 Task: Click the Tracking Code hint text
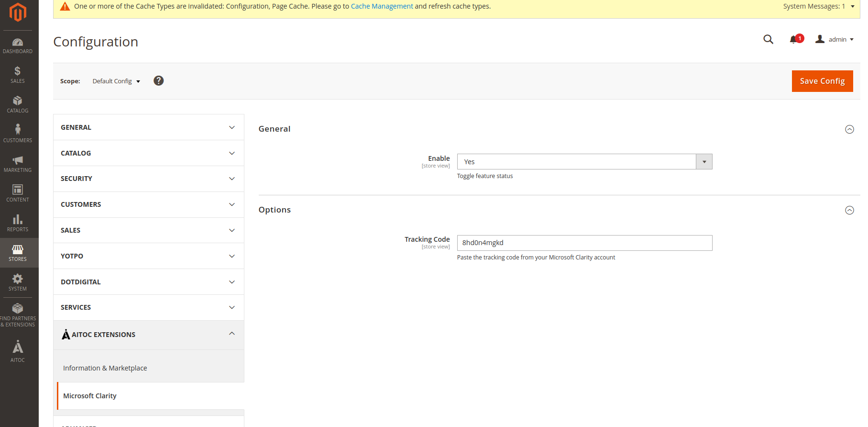[x=536, y=258]
